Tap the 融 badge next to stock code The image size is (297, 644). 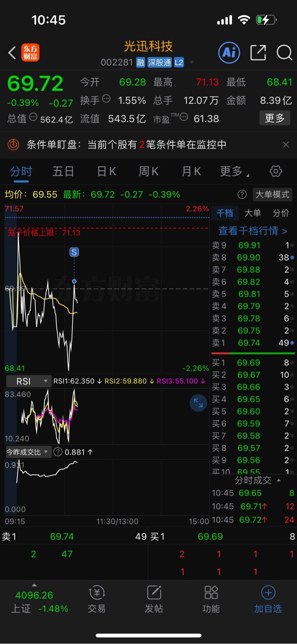(x=140, y=62)
